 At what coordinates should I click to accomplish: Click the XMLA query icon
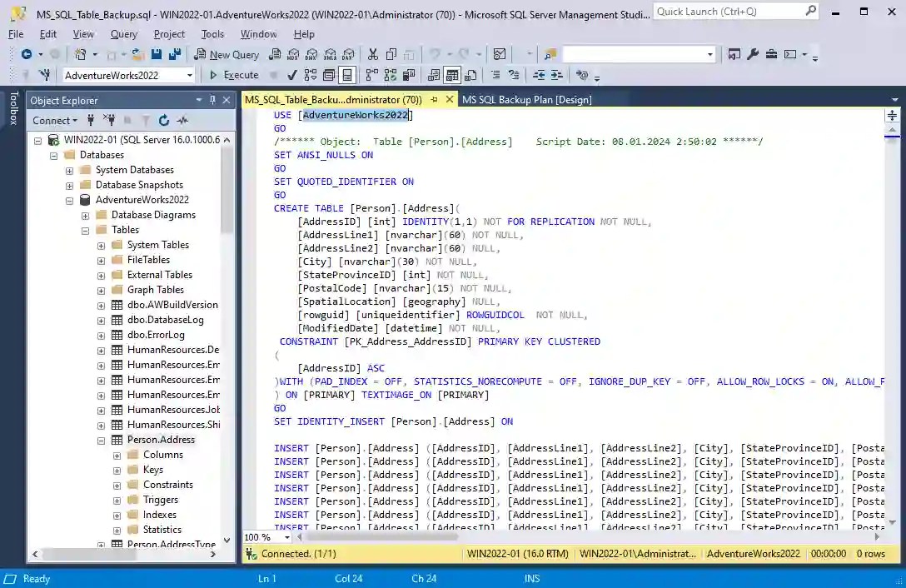330,54
